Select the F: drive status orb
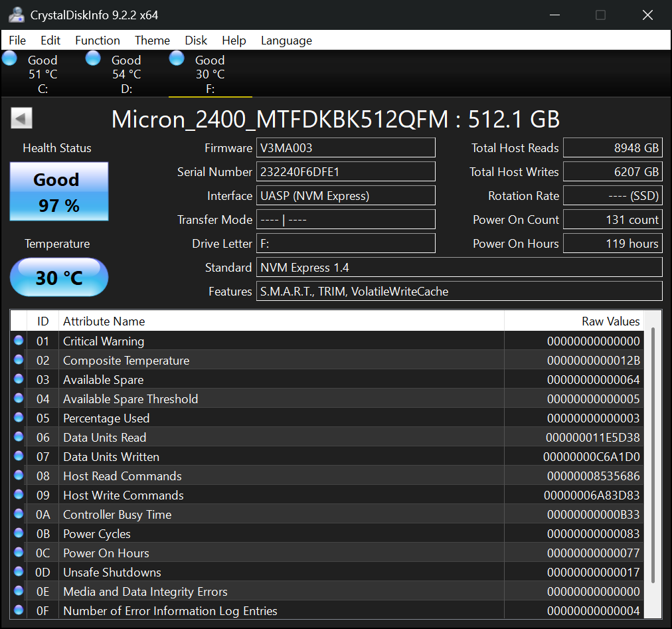Screen dimensions: 672x629 (x=177, y=58)
